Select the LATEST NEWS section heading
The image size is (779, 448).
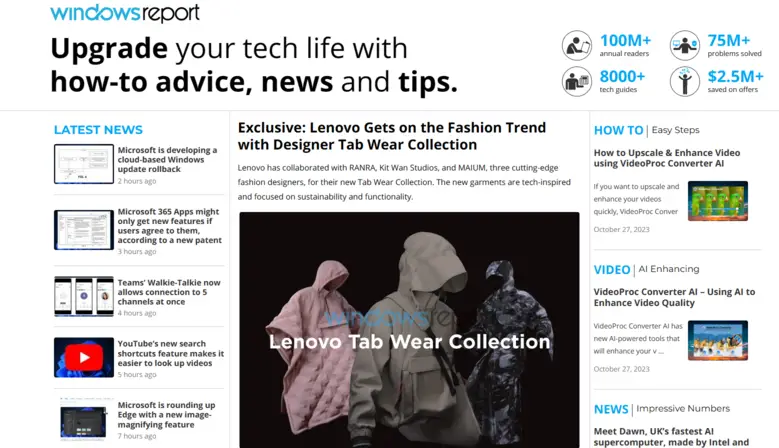pos(98,130)
